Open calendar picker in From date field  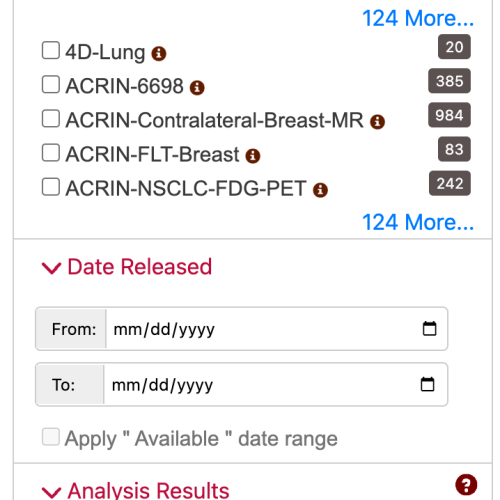(429, 329)
